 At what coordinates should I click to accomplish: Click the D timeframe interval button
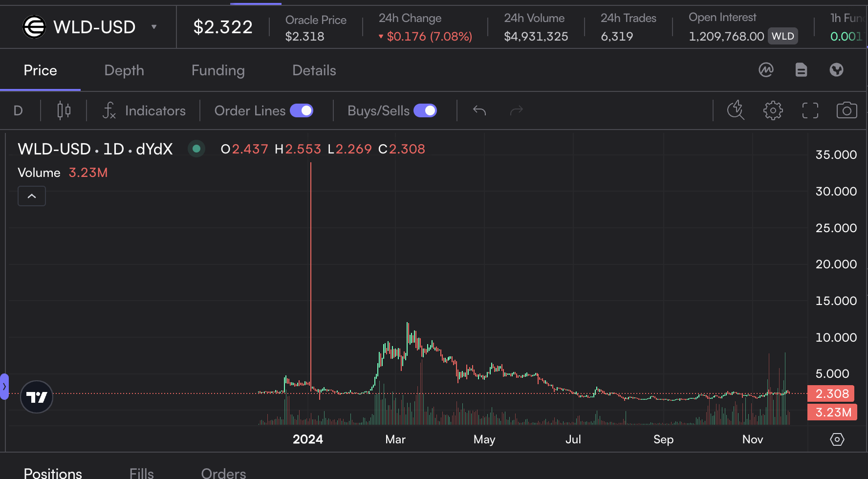coord(18,111)
